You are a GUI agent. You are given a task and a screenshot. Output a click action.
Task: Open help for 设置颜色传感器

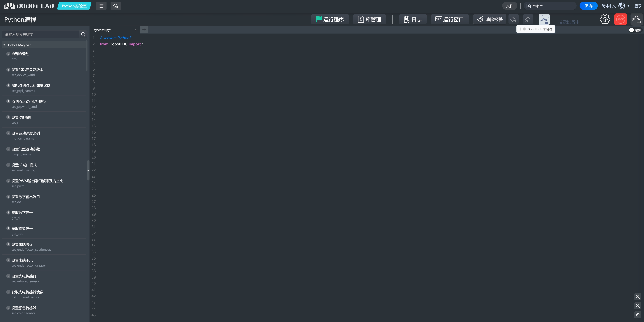pyautogui.click(x=8, y=308)
